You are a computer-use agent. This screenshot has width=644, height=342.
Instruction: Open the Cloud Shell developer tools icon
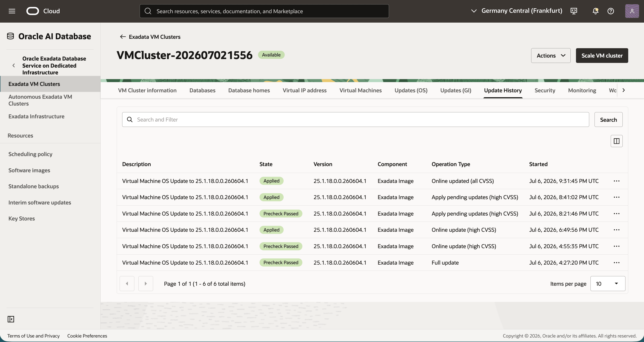pos(574,11)
